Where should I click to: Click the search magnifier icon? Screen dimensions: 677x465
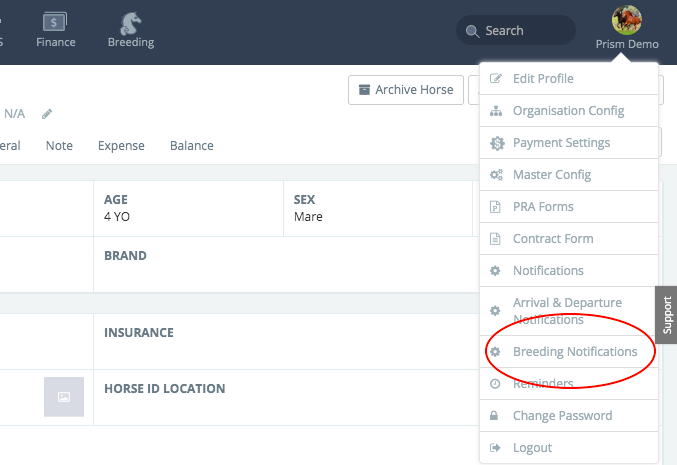pyautogui.click(x=472, y=31)
